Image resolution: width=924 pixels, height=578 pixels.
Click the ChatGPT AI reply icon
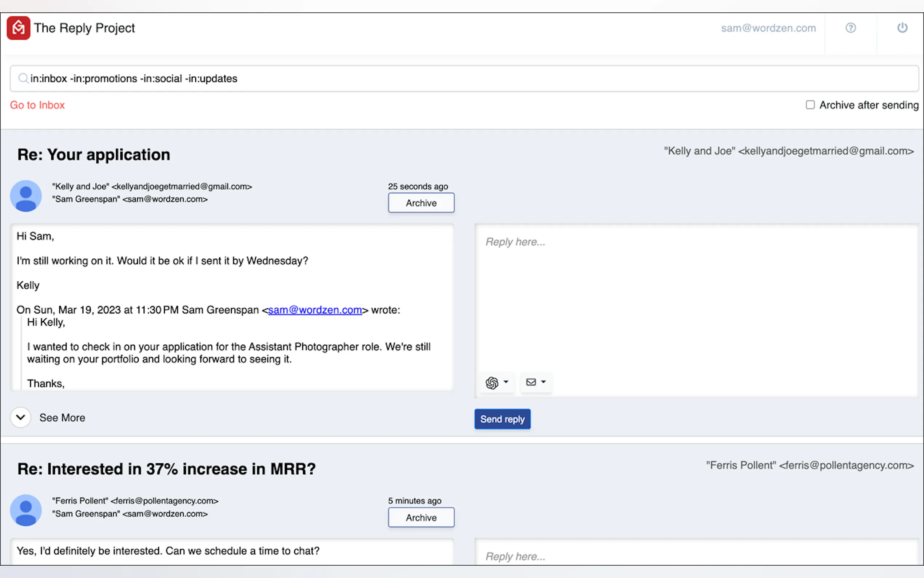(x=492, y=382)
